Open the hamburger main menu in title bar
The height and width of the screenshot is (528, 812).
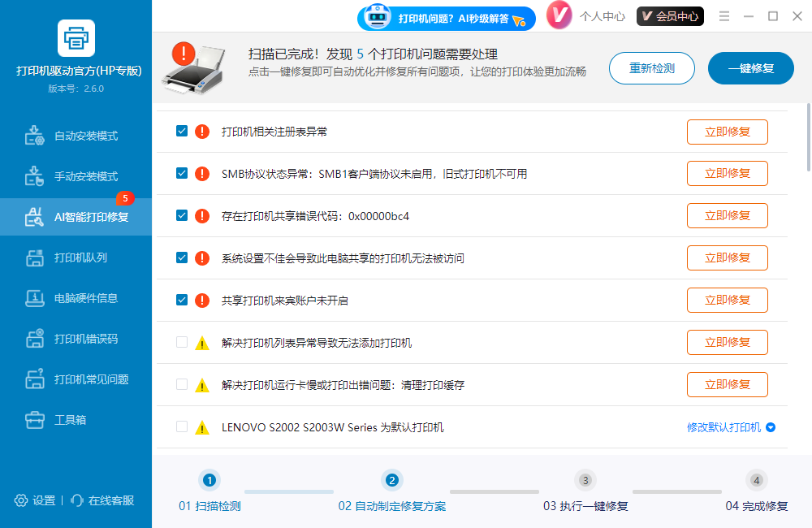724,16
